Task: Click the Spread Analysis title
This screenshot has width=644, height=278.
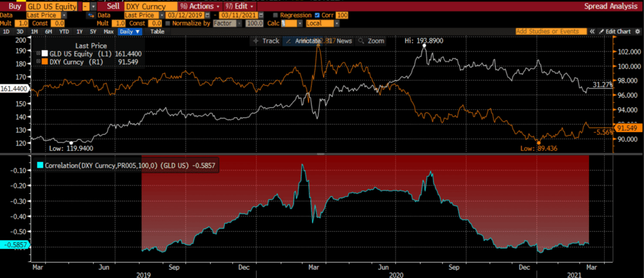Action: (611, 6)
